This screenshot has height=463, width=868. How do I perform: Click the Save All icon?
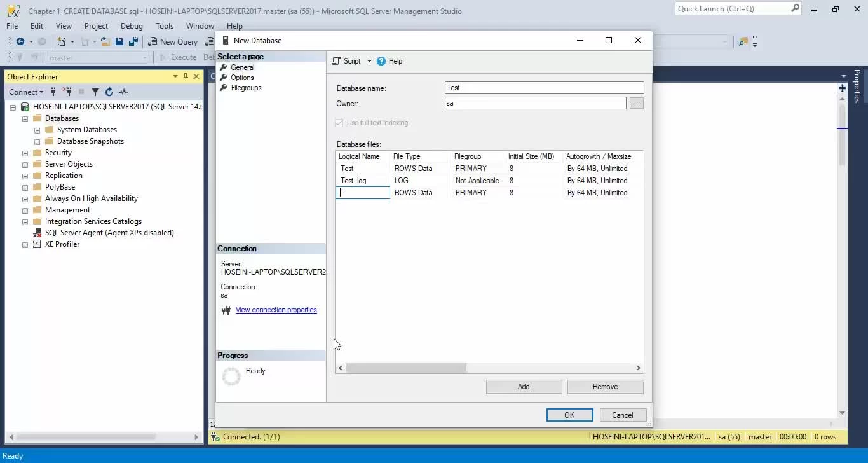point(133,41)
